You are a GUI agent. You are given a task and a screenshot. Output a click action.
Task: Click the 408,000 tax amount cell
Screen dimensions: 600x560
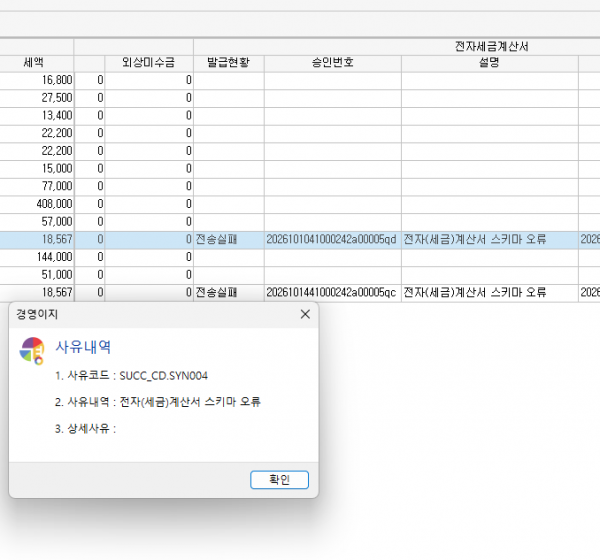pyautogui.click(x=37, y=204)
